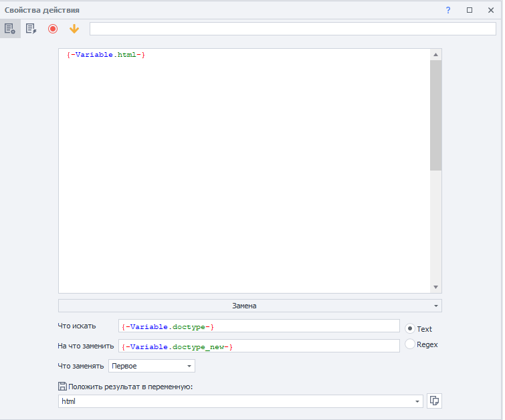
Task: Select the Text search mode radio
Action: coord(409,328)
